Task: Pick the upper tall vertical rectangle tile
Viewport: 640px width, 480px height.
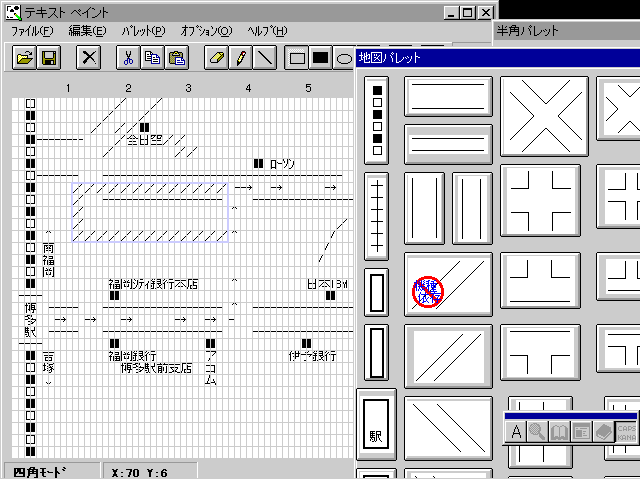Action: pyautogui.click(x=376, y=293)
